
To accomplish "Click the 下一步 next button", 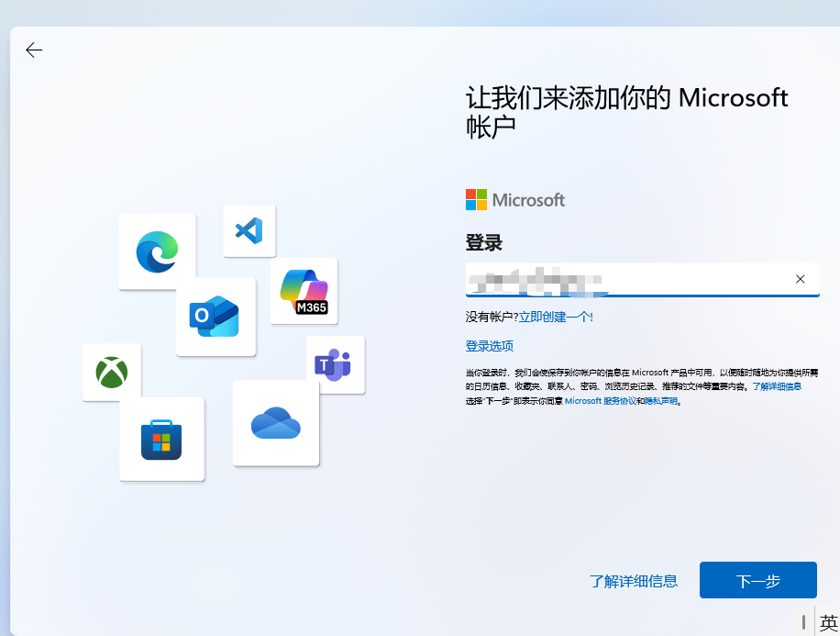I will point(758,580).
